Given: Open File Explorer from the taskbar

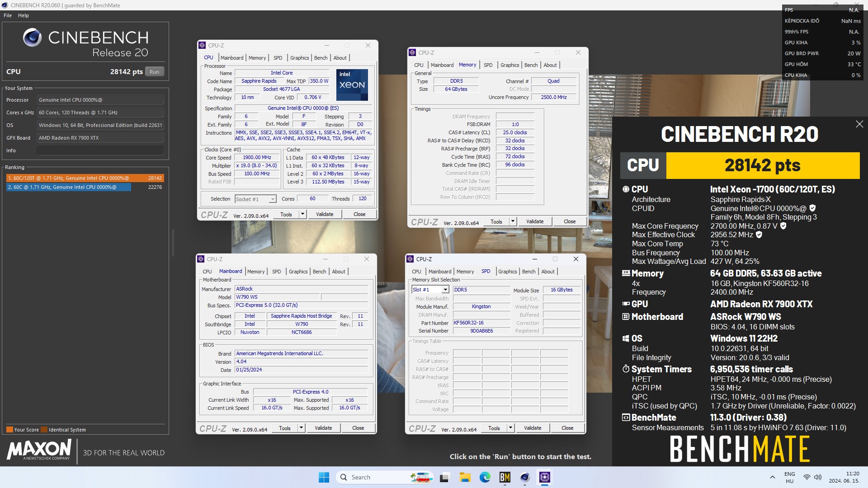Looking at the screenshot, I should 465,477.
